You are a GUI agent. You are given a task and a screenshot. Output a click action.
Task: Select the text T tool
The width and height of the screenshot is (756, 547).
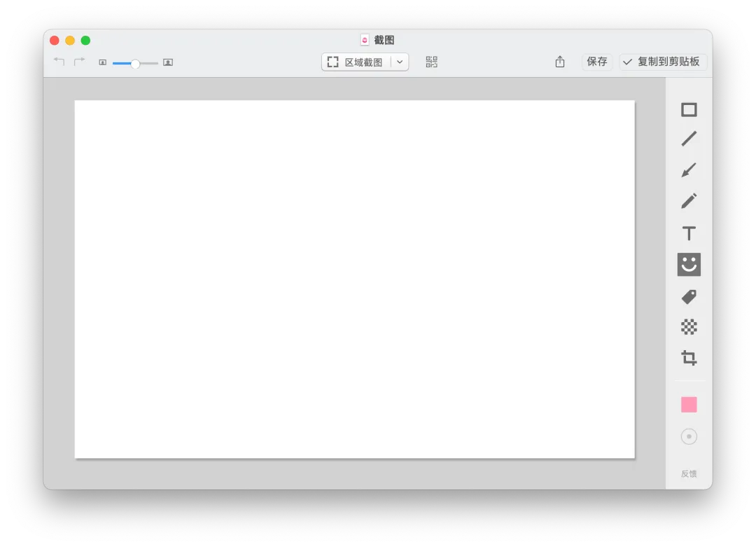tap(689, 233)
